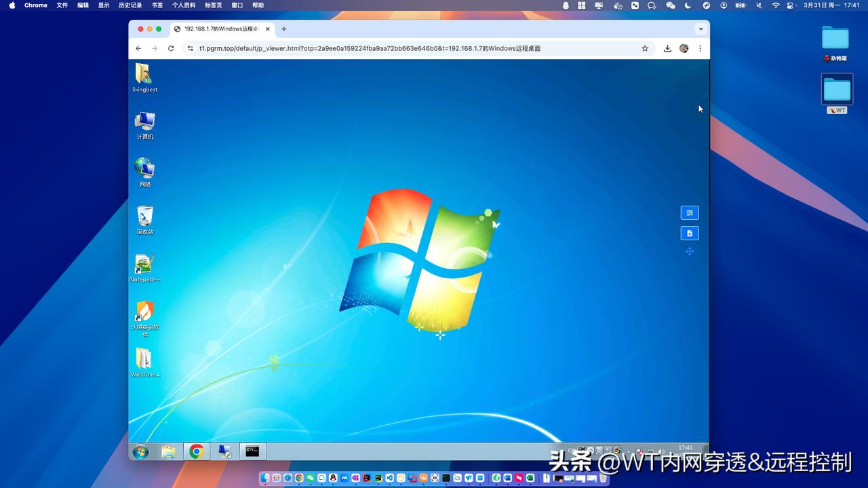Go back in Chrome browser
868x488 pixels.
(138, 48)
